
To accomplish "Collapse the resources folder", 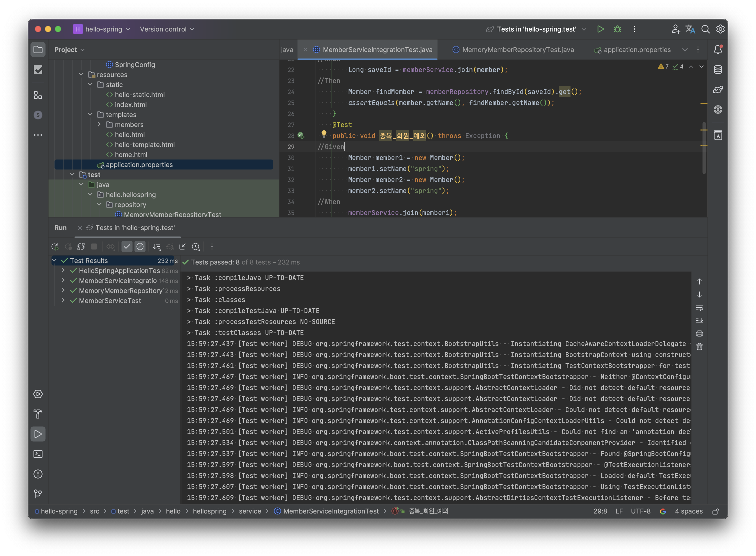I will pos(81,74).
